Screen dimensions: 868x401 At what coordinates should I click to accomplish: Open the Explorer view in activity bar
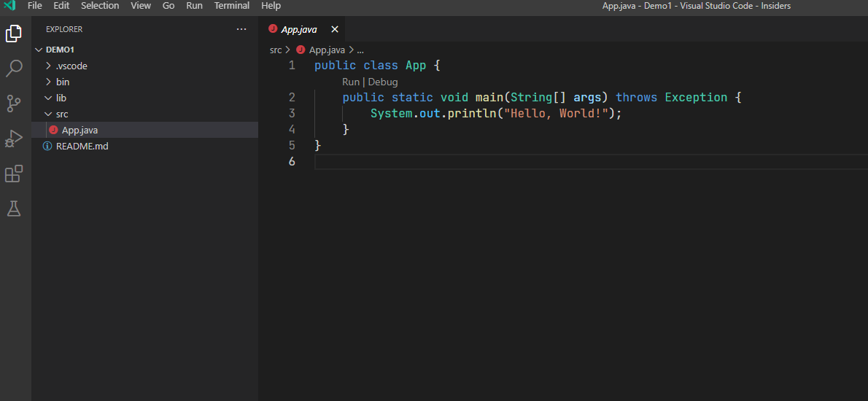(14, 34)
